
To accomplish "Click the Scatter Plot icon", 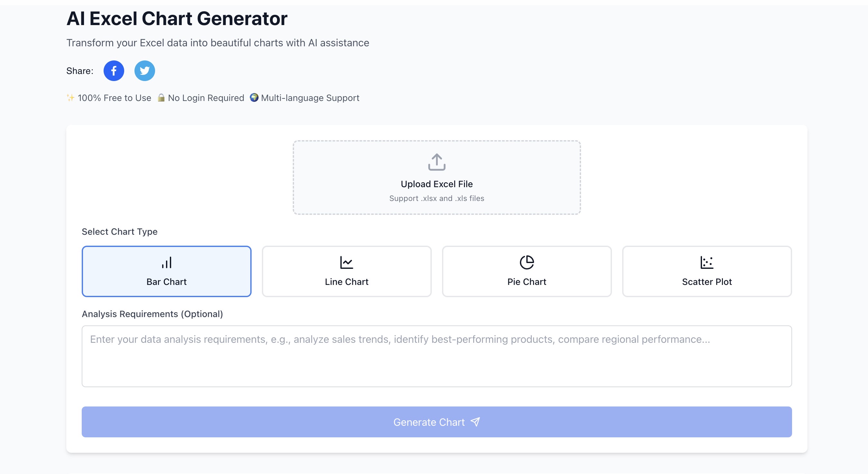I will (x=706, y=262).
